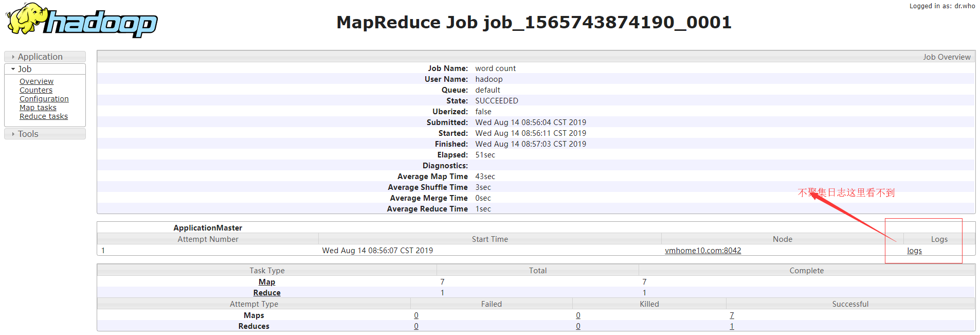The width and height of the screenshot is (980, 335).
Task: View killed Maps attempts count
Action: click(x=578, y=315)
